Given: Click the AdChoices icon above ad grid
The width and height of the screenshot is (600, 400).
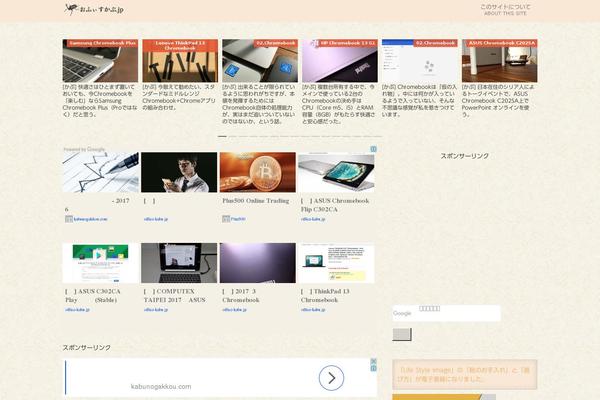Looking at the screenshot, I should click(x=373, y=149).
